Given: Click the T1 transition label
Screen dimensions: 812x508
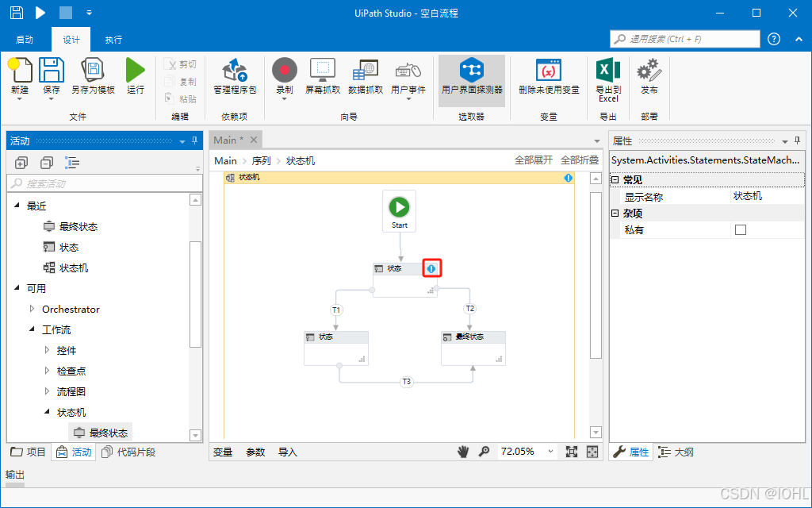Looking at the screenshot, I should click(336, 310).
